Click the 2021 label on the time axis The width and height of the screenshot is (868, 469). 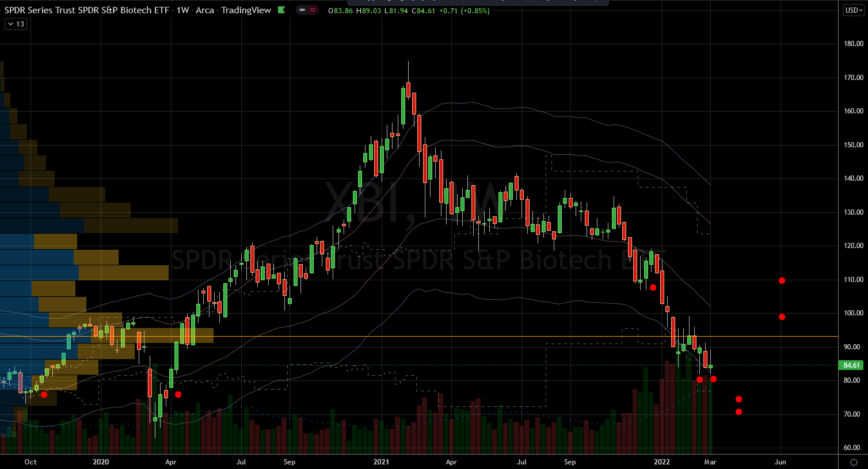381,462
